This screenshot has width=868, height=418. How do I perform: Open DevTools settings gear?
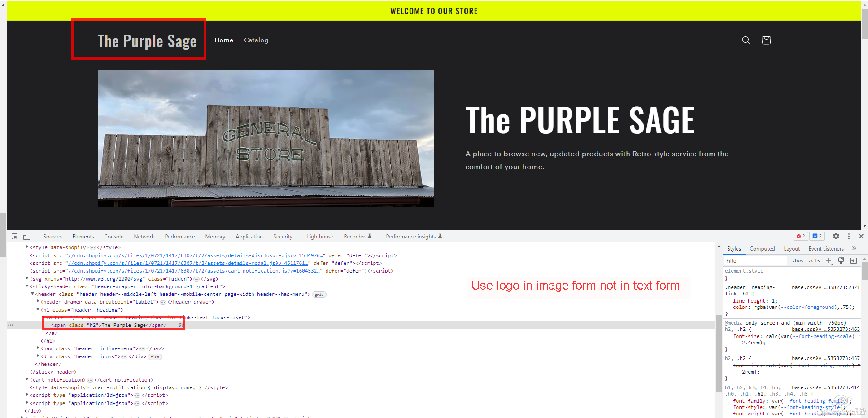(x=836, y=236)
